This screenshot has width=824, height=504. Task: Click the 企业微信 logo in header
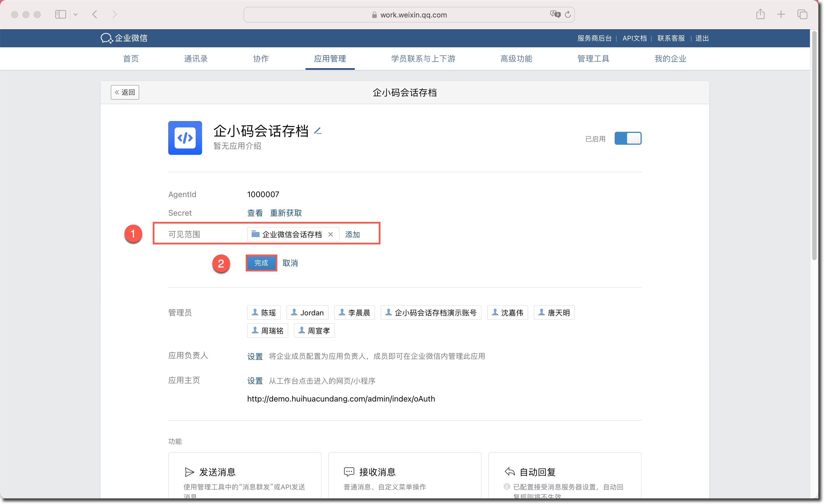(124, 38)
